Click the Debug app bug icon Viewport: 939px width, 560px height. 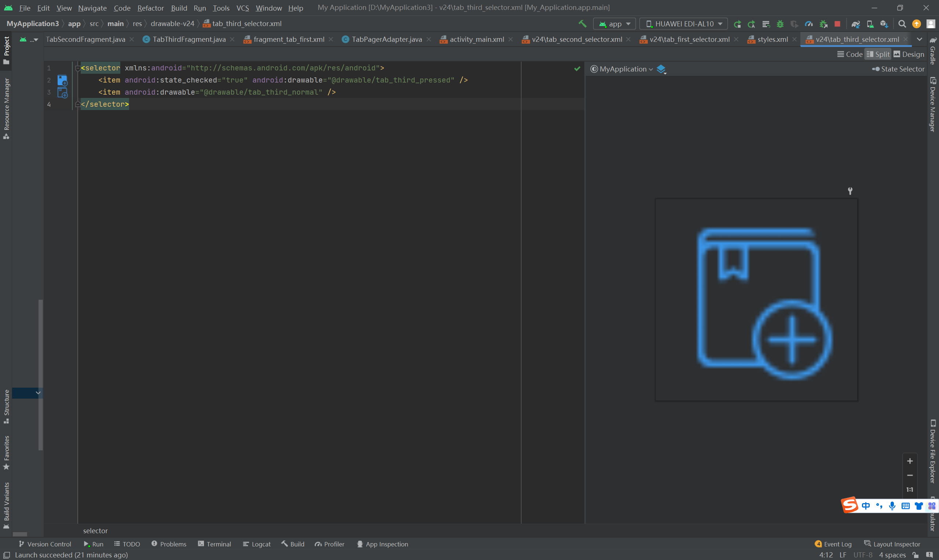[x=780, y=24]
